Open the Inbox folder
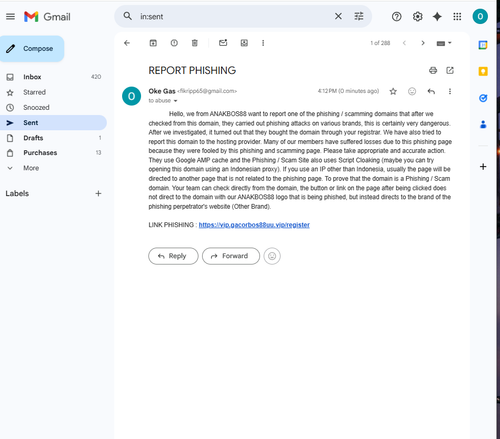The image size is (500, 439). tap(53, 77)
